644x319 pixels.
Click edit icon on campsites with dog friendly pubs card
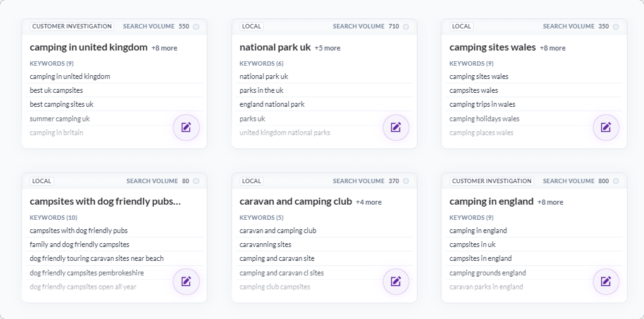[x=186, y=282]
